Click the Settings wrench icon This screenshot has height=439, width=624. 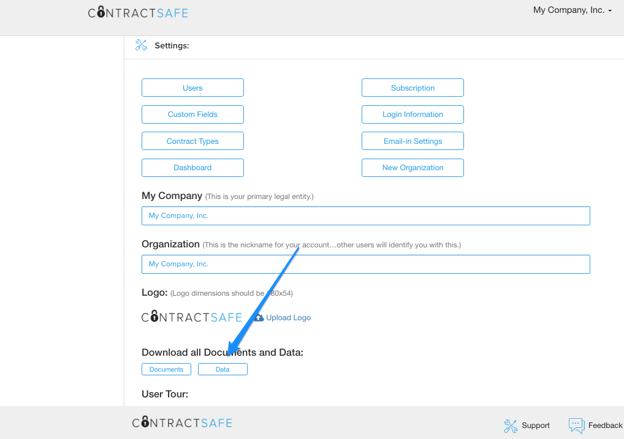point(141,45)
